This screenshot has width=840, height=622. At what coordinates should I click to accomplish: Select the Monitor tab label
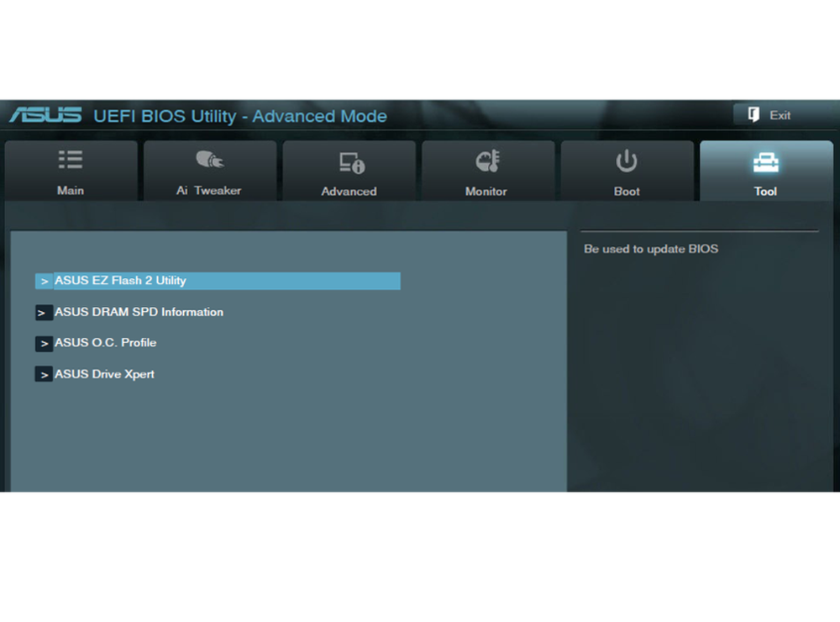pos(486,192)
